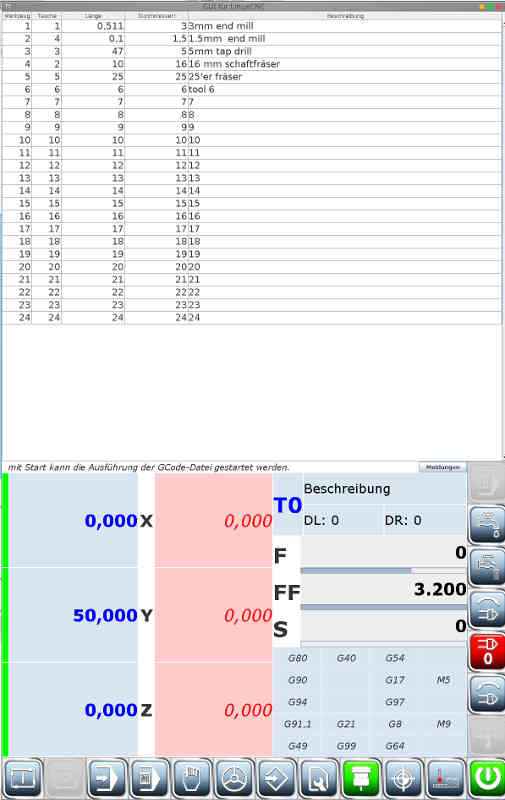Toggle flood coolant faucet button

[487, 525]
